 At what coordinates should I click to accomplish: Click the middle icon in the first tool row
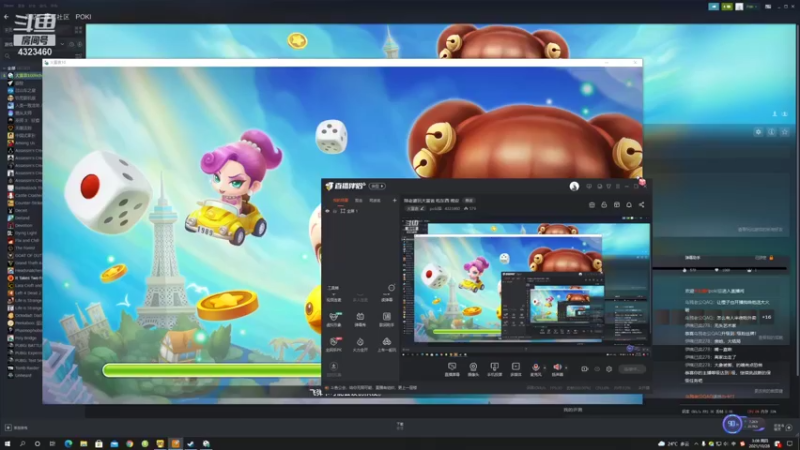pos(360,317)
